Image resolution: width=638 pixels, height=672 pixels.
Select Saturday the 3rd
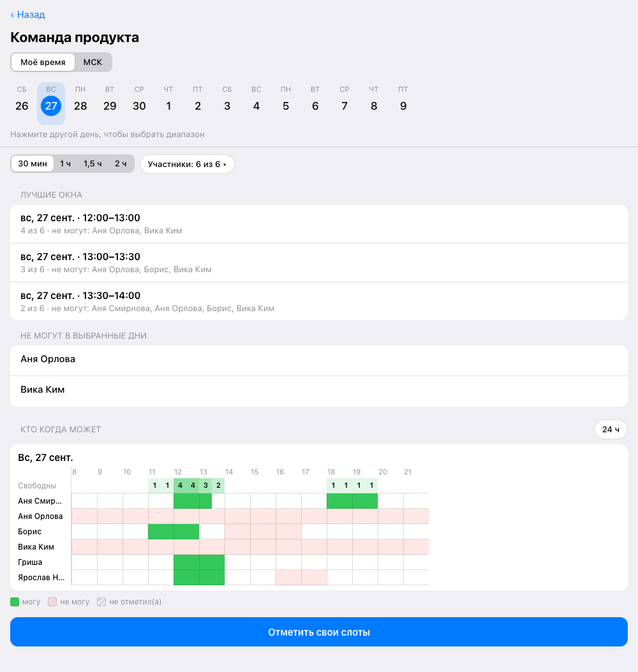tap(227, 103)
